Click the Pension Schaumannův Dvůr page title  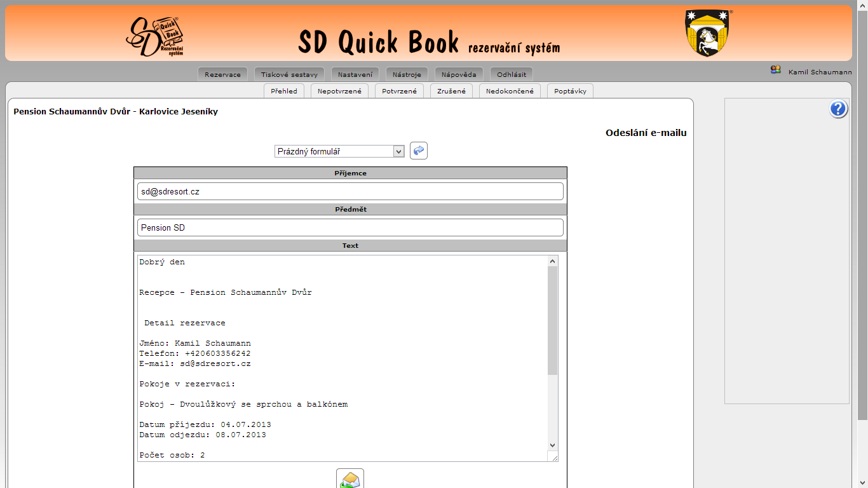tap(116, 111)
